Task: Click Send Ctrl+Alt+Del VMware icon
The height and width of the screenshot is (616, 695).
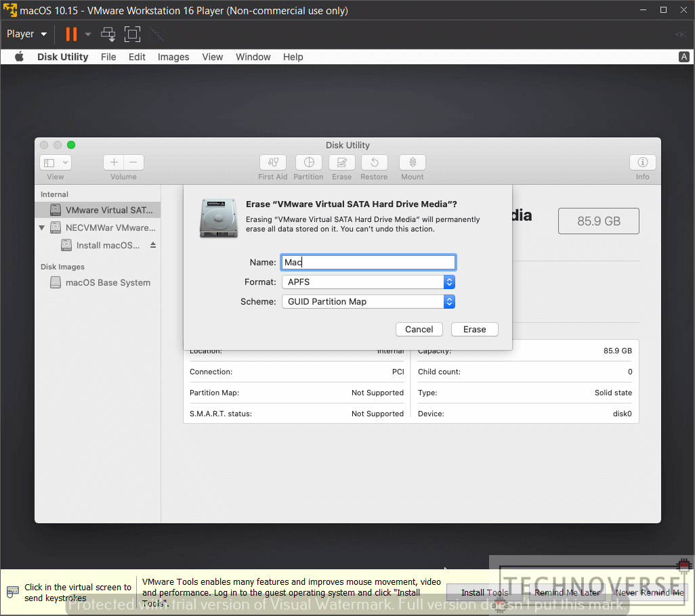Action: click(x=108, y=34)
